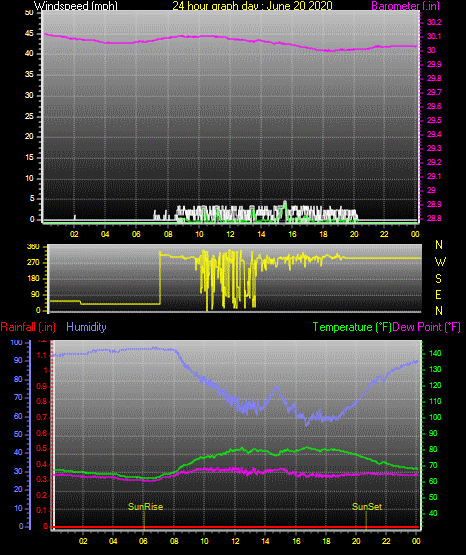Click the 70 humidity axis value
Viewport: 466px width, 555px height.
pos(18,397)
